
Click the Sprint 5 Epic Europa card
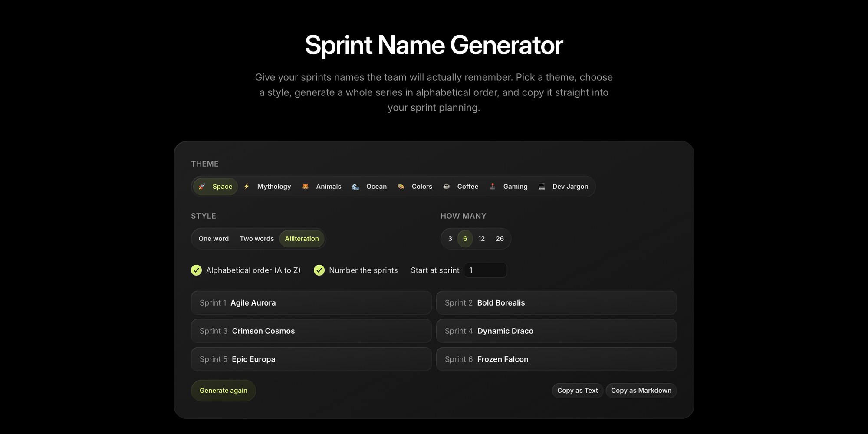[311, 359]
